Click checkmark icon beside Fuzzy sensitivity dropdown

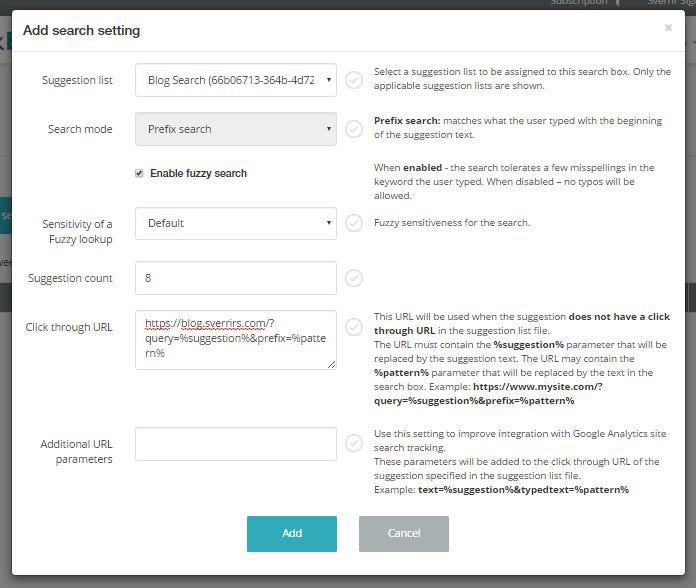[354, 223]
